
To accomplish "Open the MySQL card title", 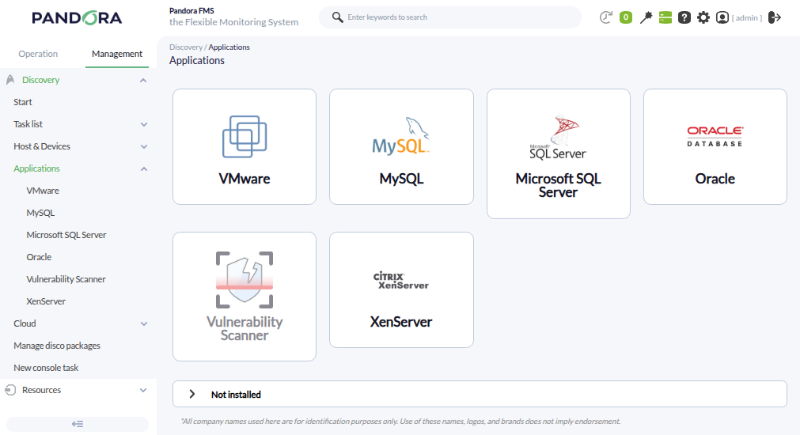I will coord(402,178).
